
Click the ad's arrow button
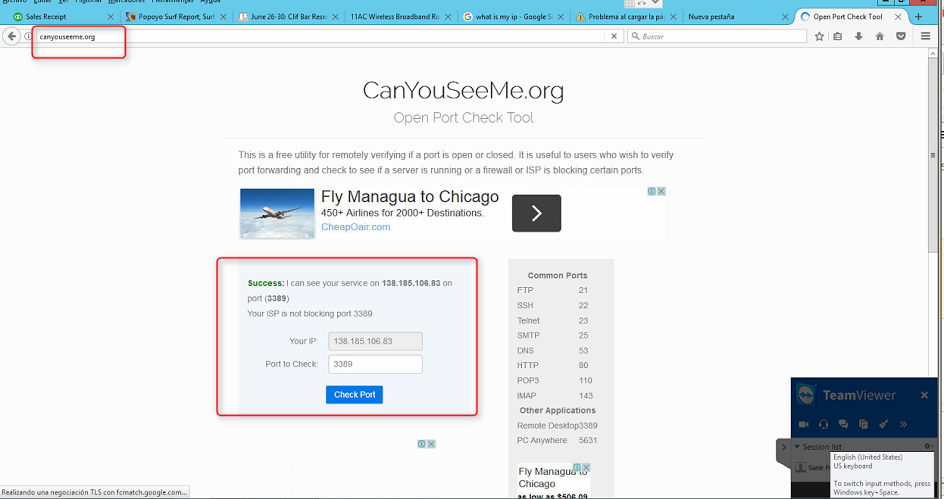pyautogui.click(x=536, y=213)
